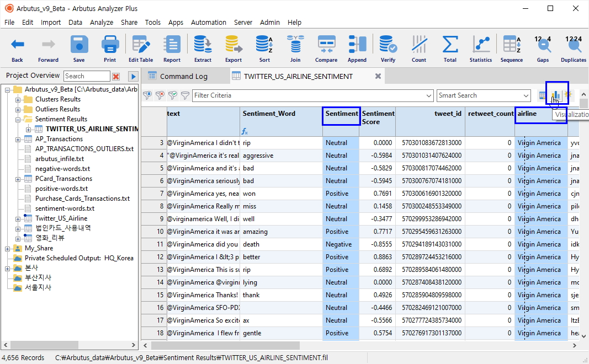Click the Forward arrow toolbar icon
Image resolution: width=589 pixels, height=364 pixels.
(x=48, y=45)
